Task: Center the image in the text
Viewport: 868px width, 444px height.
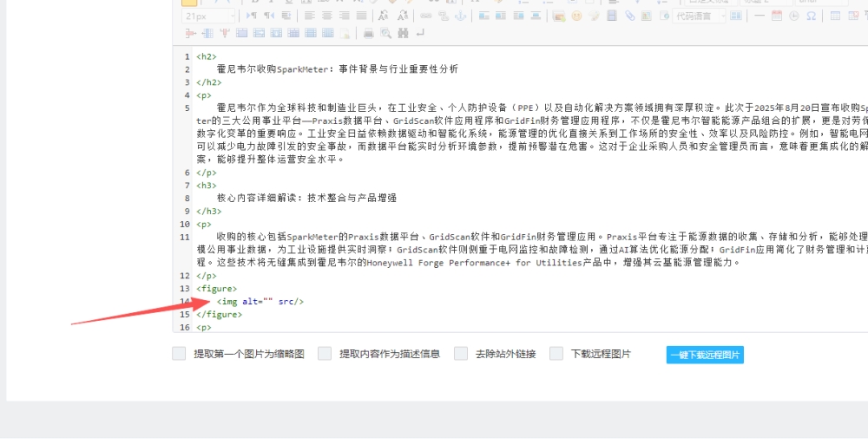Action: (x=536, y=16)
